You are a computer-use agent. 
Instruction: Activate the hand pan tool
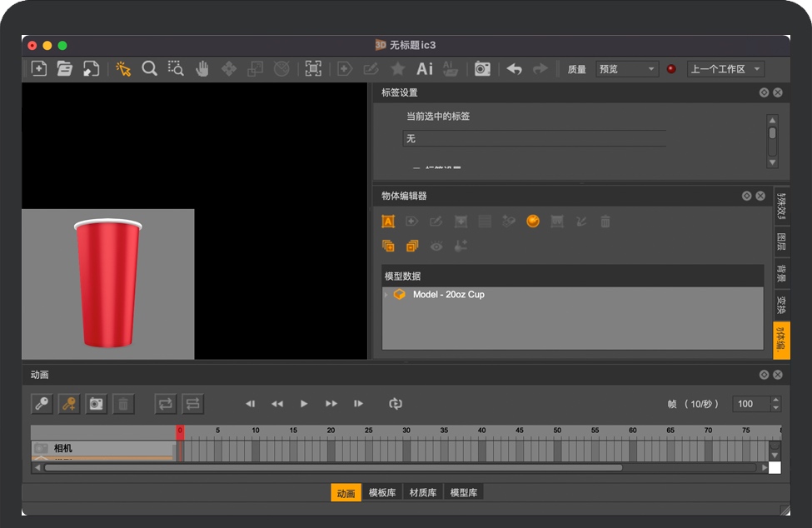(x=202, y=69)
